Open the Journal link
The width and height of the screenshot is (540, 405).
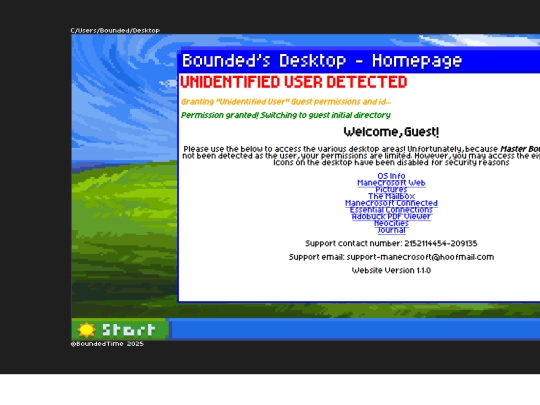(x=391, y=230)
